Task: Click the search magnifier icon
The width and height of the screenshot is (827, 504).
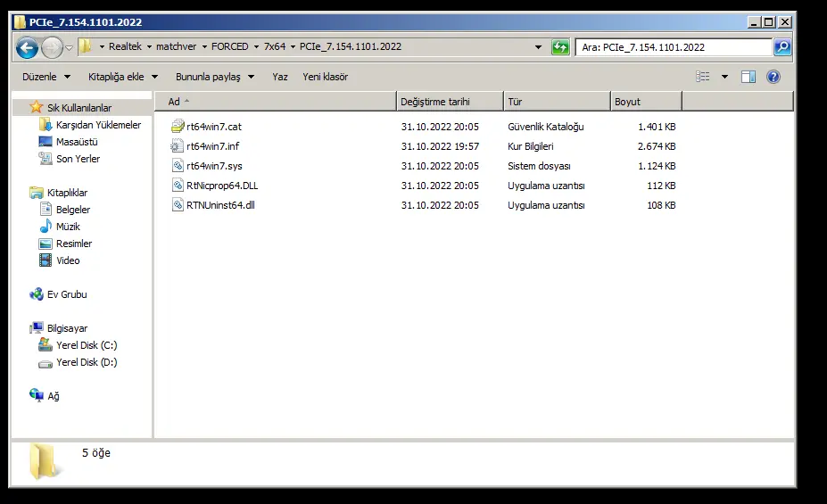Action: 782,47
